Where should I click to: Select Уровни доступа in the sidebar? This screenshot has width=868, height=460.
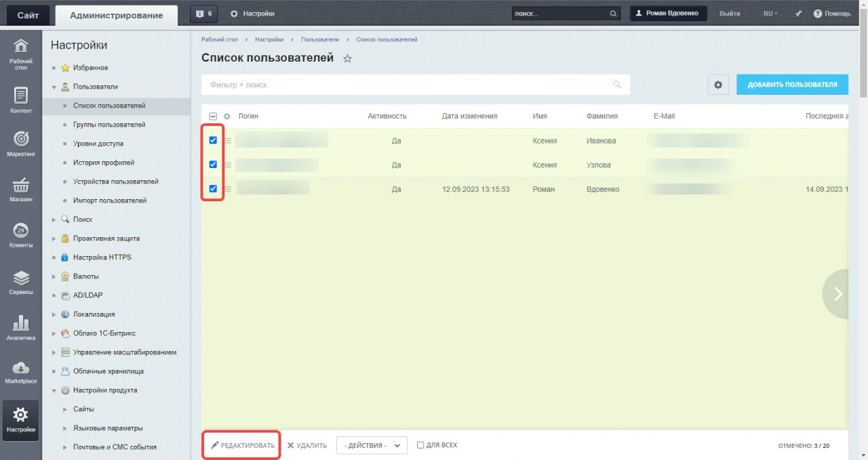[x=98, y=144]
